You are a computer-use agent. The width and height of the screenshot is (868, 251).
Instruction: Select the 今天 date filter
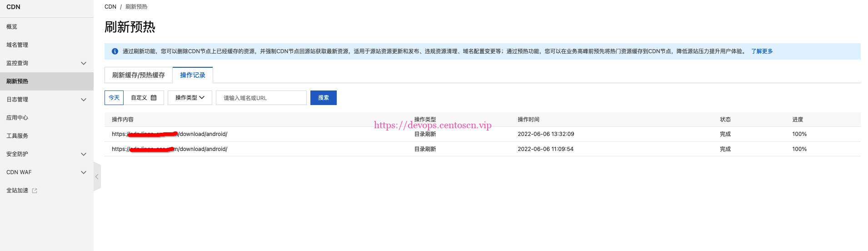click(114, 98)
